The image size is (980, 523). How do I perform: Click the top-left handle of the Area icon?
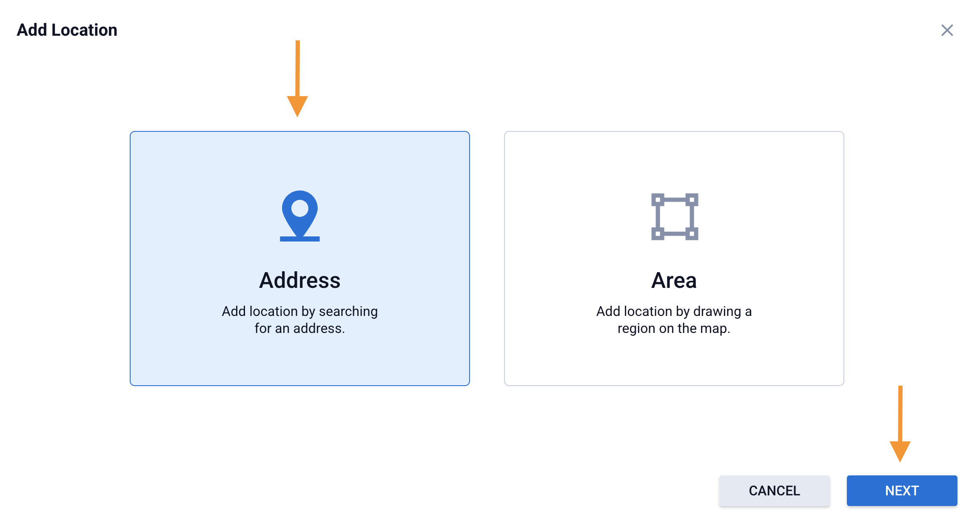[658, 199]
